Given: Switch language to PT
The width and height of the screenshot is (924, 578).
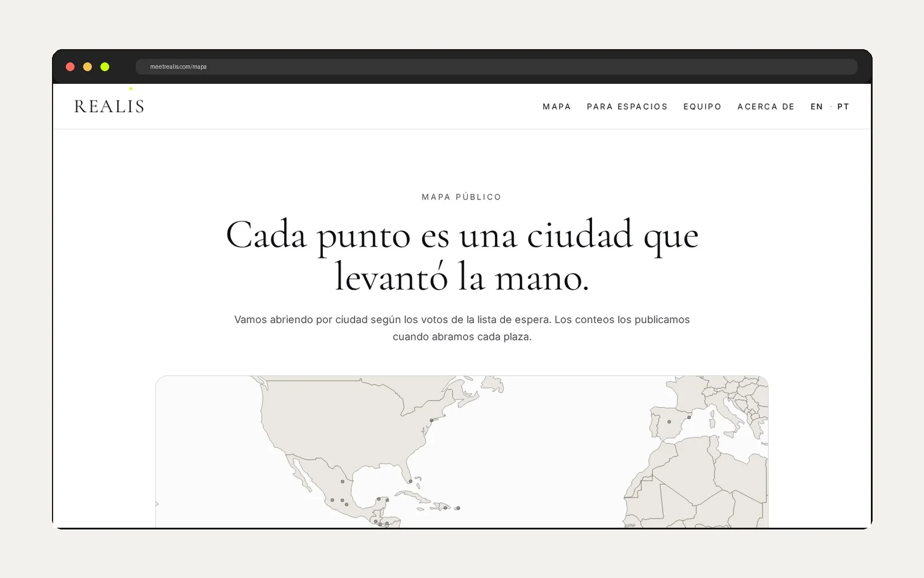Looking at the screenshot, I should [x=843, y=106].
